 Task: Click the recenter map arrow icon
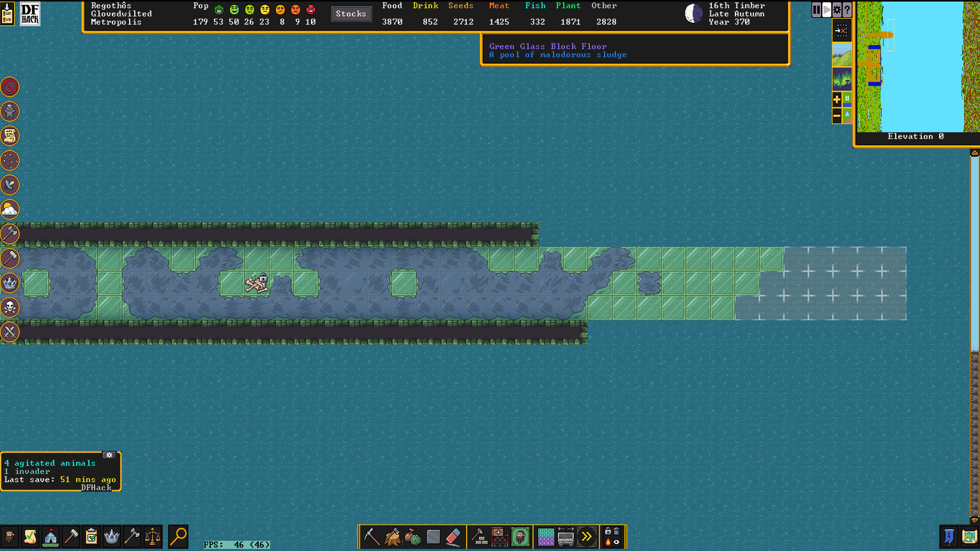click(842, 31)
